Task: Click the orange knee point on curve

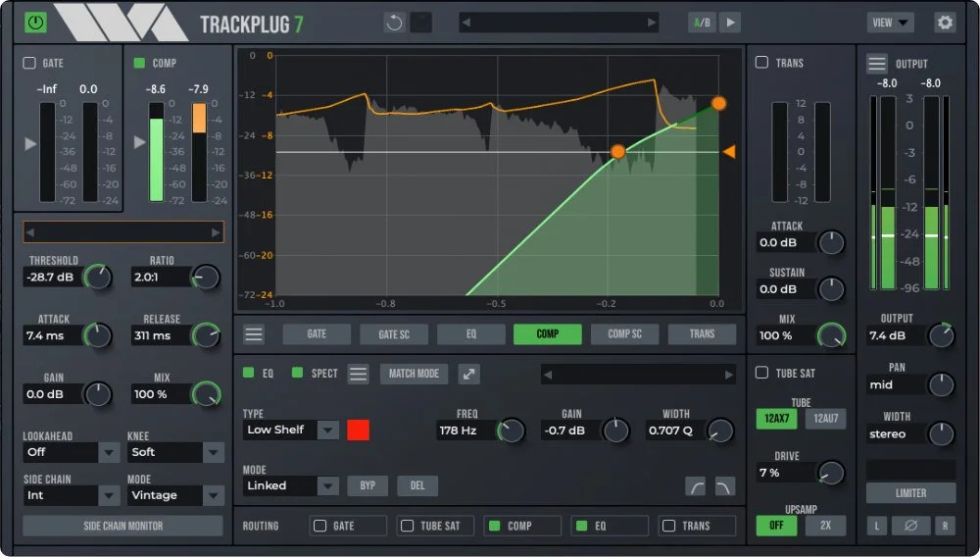Action: pyautogui.click(x=617, y=151)
